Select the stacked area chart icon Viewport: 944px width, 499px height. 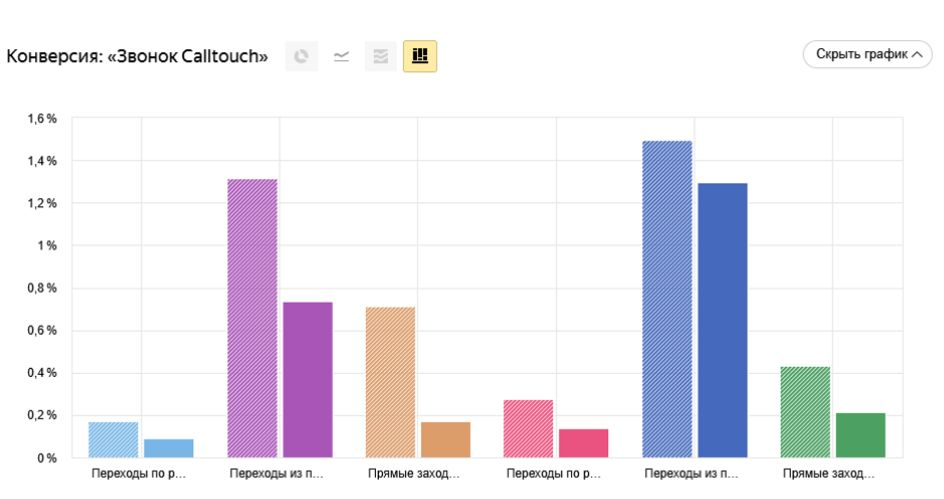pyautogui.click(x=380, y=57)
